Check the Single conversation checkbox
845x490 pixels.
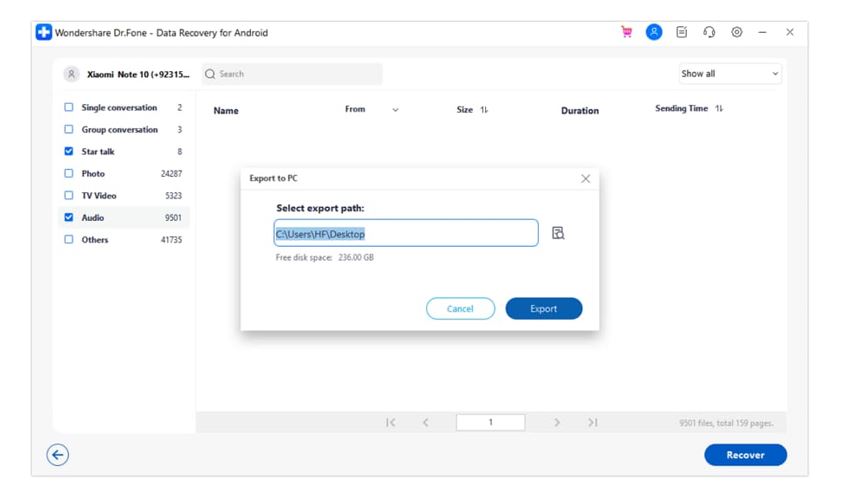[68, 107]
